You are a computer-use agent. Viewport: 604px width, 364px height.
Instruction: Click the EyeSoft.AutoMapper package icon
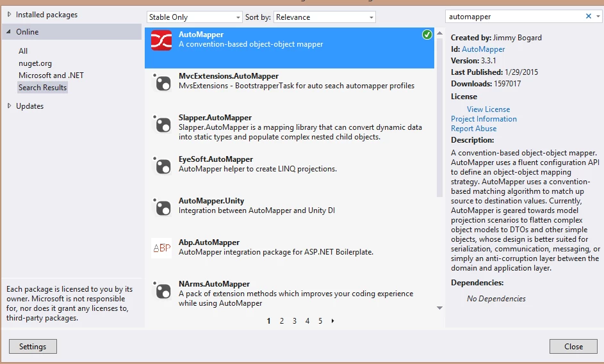pyautogui.click(x=162, y=166)
